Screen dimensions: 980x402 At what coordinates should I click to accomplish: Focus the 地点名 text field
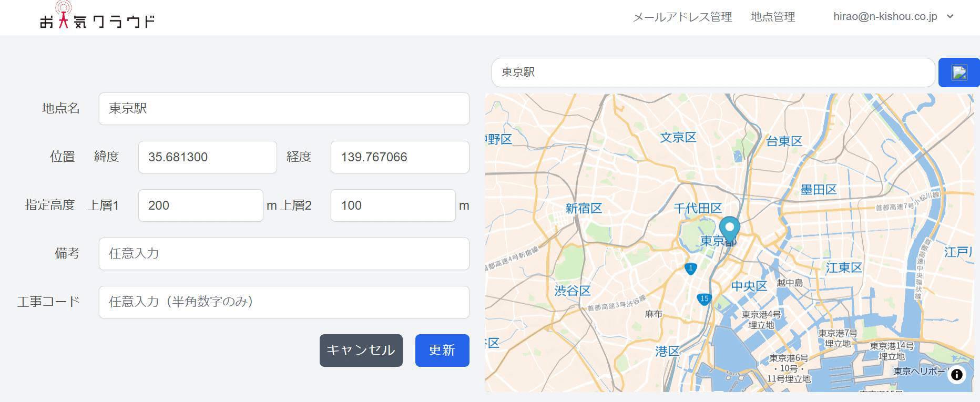[x=284, y=109]
